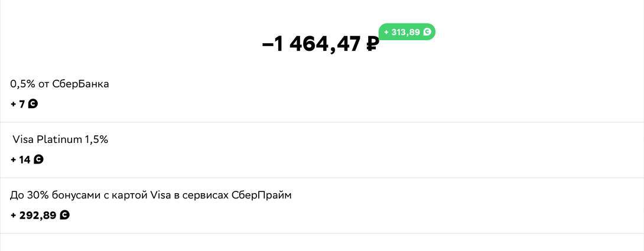The image size is (644, 251).
Task: Open the 0,5% от СберБанка entry
Action: [60, 84]
